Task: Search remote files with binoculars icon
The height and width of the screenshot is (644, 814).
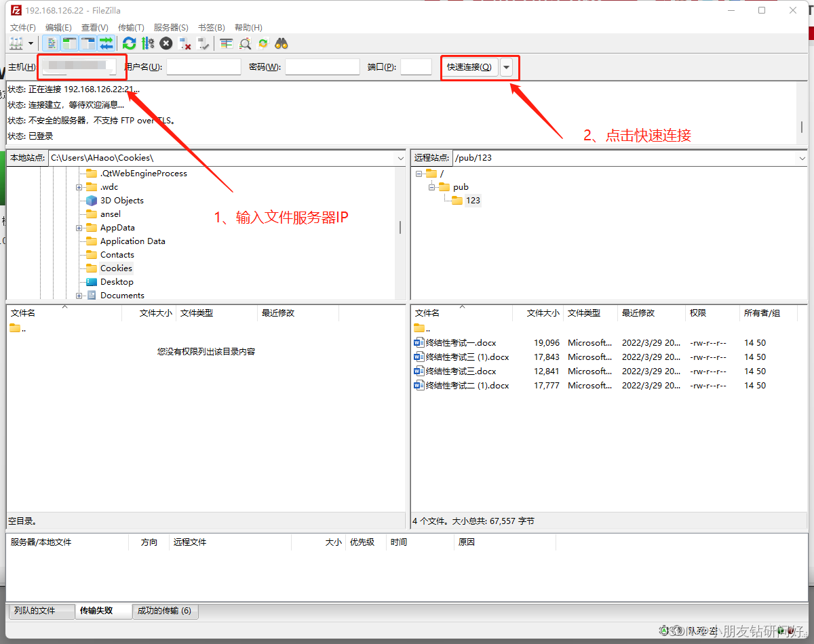Action: point(282,43)
